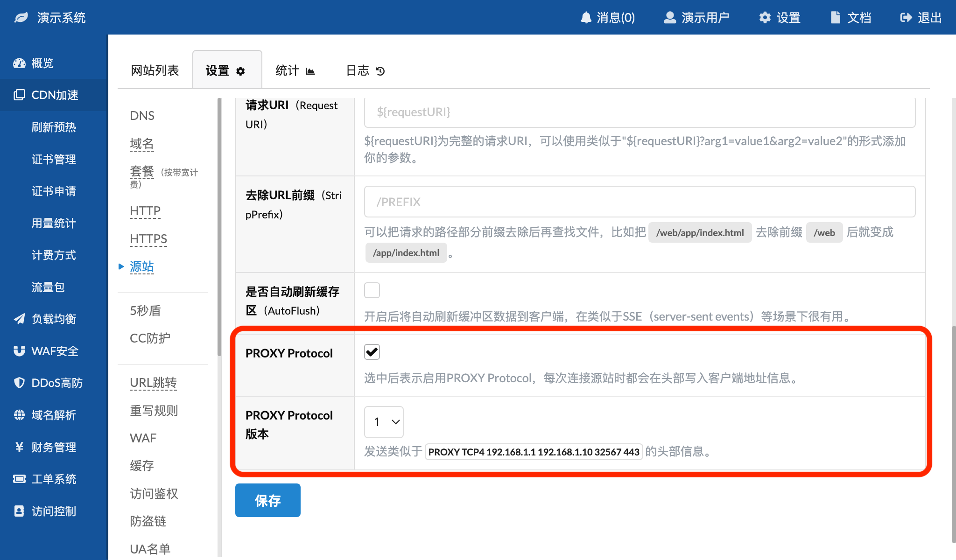
Task: Click the 文档 document icon
Action: tap(836, 18)
